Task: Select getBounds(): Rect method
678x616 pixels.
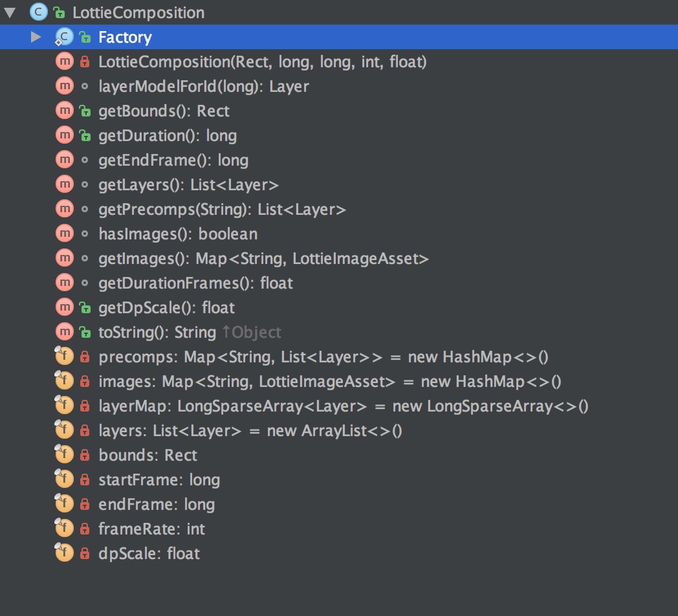Action: [x=164, y=111]
